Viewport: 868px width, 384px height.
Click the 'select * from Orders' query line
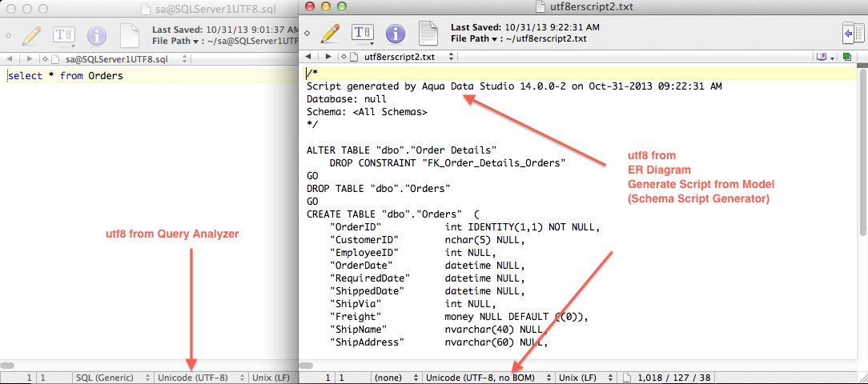[66, 76]
